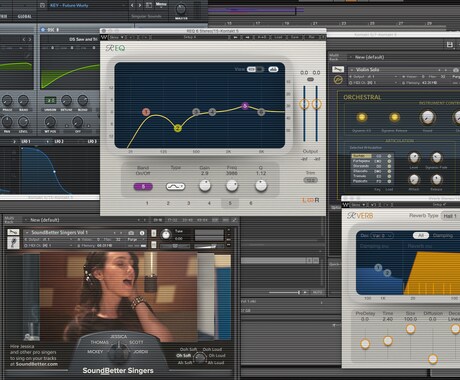Select the purple band 5 node

[x=245, y=106]
